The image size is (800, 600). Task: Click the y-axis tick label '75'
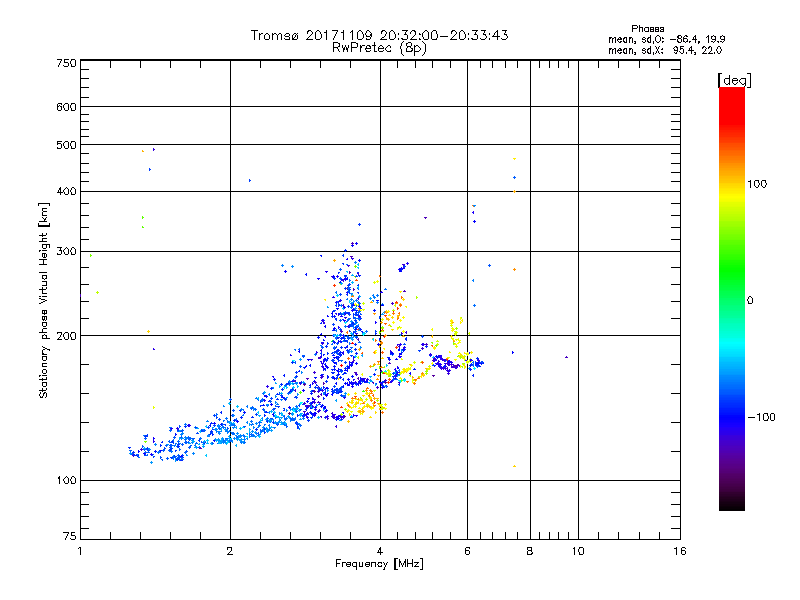coord(70,536)
